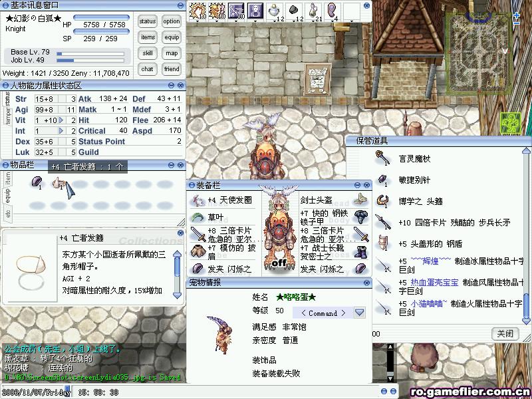The image size is (532, 399).
Task: Select the dark stone item with count 12 in the hotkey bar
Action: [293, 11]
